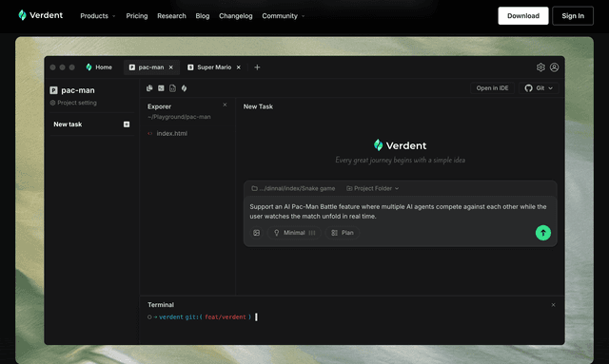This screenshot has height=364, width=609.
Task: Click the Verdent logo in New Task panel
Action: point(400,145)
